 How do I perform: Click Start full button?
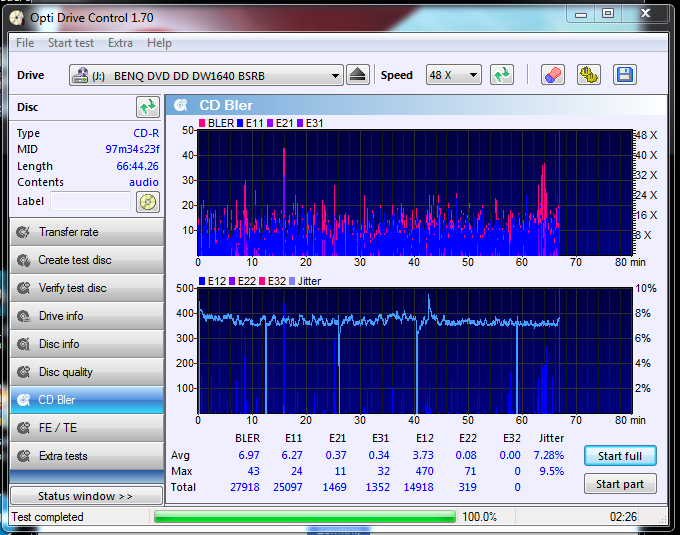620,456
